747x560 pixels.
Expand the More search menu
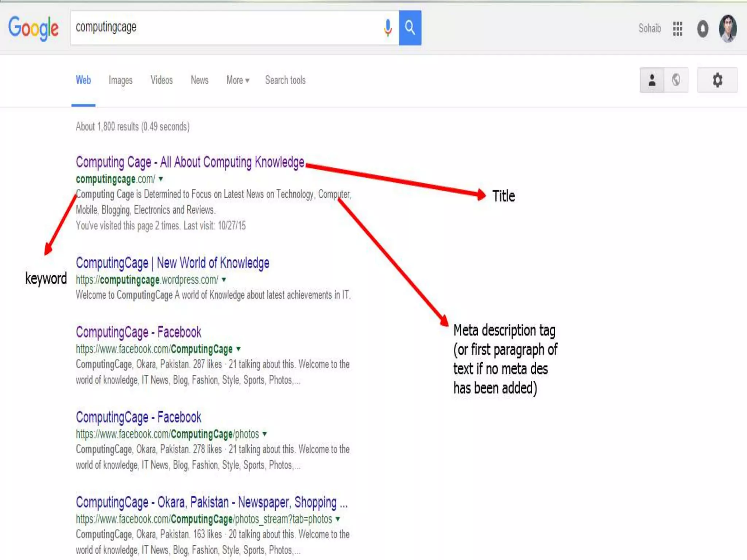point(237,80)
